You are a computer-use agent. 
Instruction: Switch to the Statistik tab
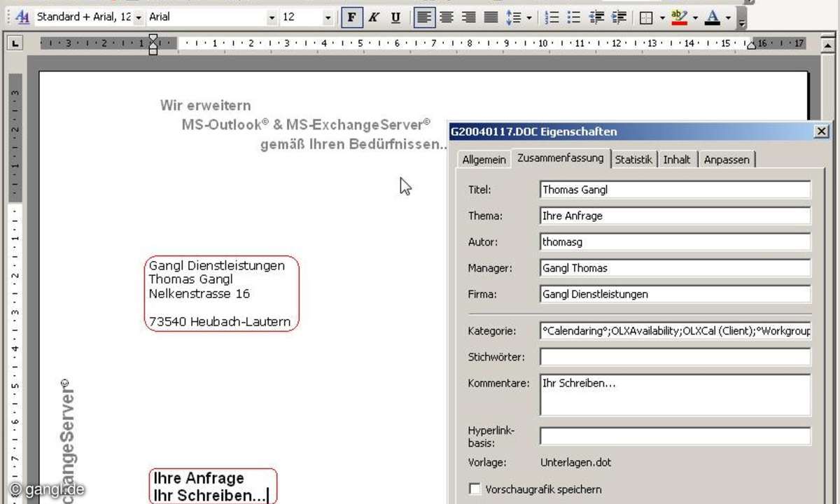(633, 160)
